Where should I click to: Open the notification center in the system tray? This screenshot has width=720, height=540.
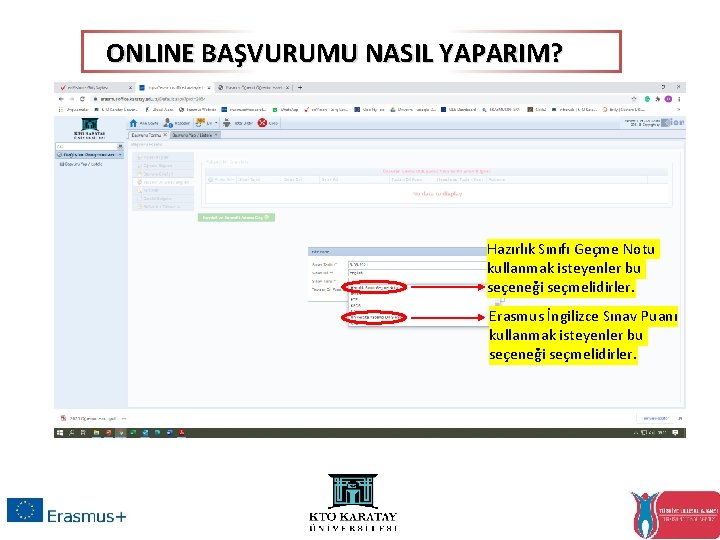click(675, 433)
